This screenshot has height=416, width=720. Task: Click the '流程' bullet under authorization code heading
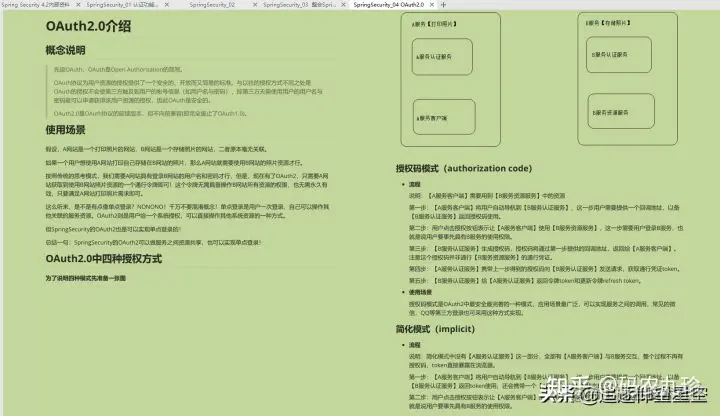pos(415,184)
